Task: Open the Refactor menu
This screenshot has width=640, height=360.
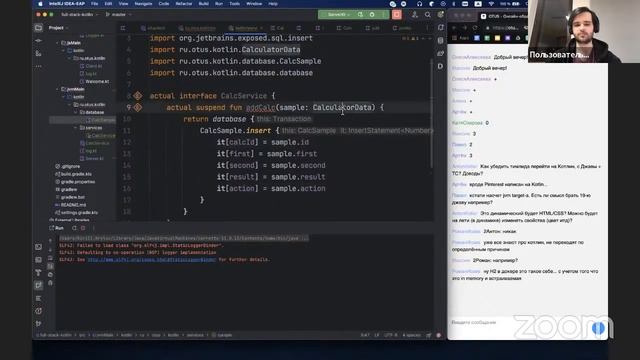Action: coord(184,4)
